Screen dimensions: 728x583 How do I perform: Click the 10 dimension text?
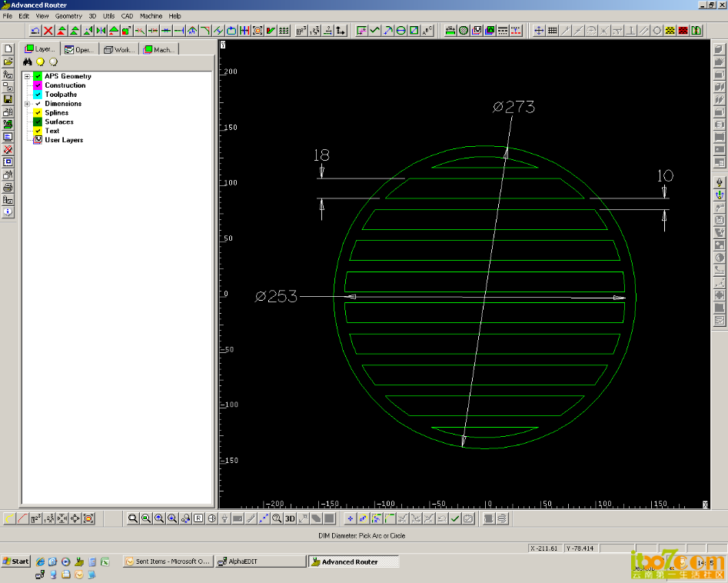pos(665,176)
